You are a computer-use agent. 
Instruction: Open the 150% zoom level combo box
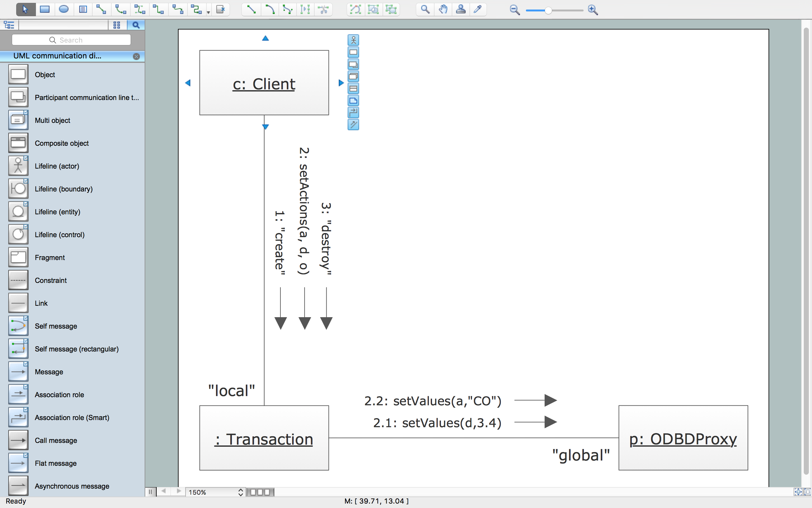(x=216, y=492)
